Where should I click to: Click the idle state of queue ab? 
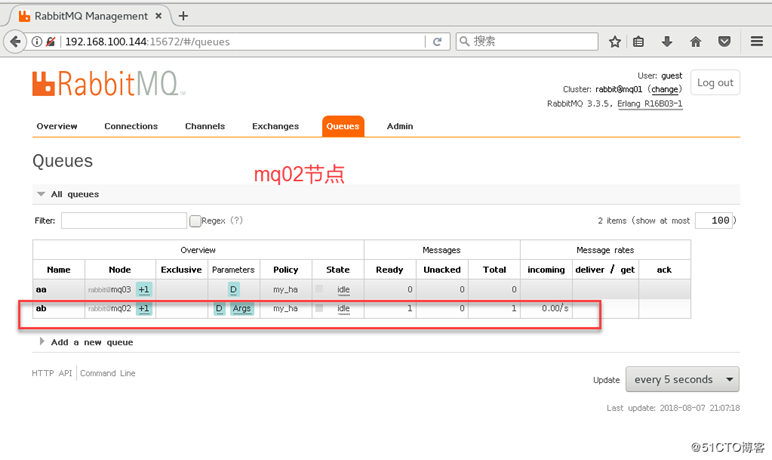point(344,308)
